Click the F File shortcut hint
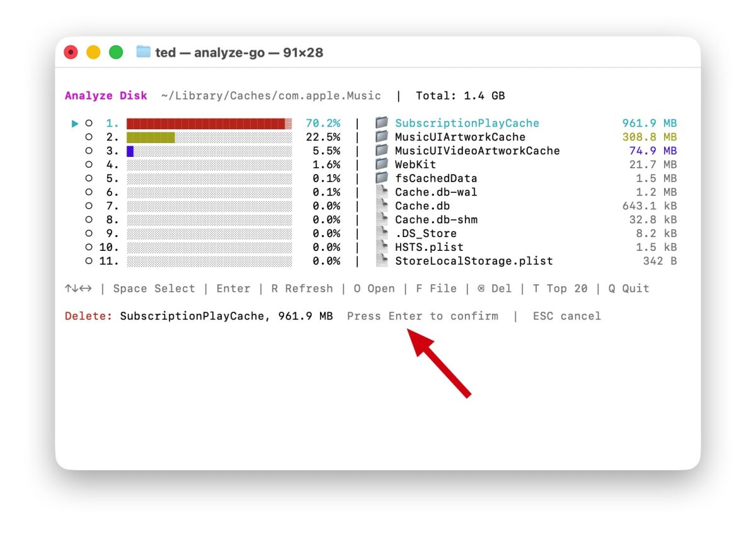Viewport: 756px width, 544px height. tap(436, 289)
